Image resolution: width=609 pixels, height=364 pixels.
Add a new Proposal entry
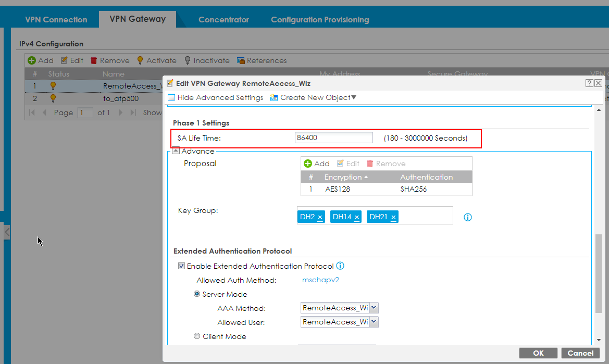(x=317, y=164)
